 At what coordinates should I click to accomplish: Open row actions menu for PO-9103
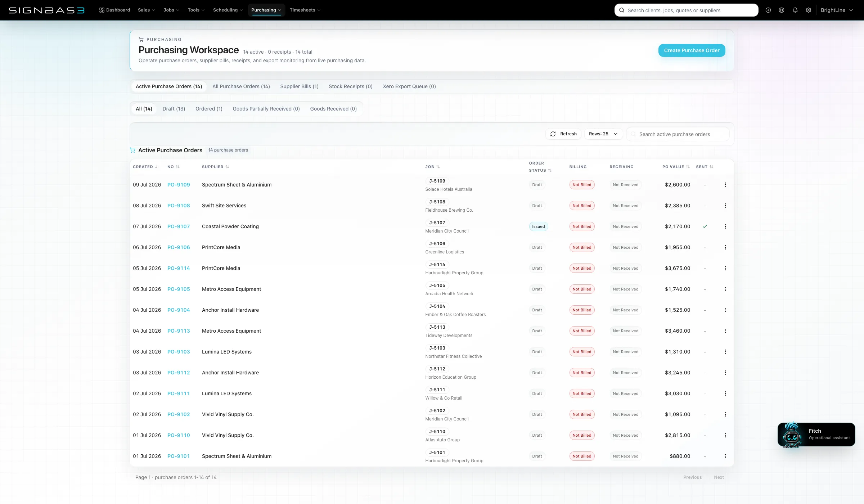725,352
